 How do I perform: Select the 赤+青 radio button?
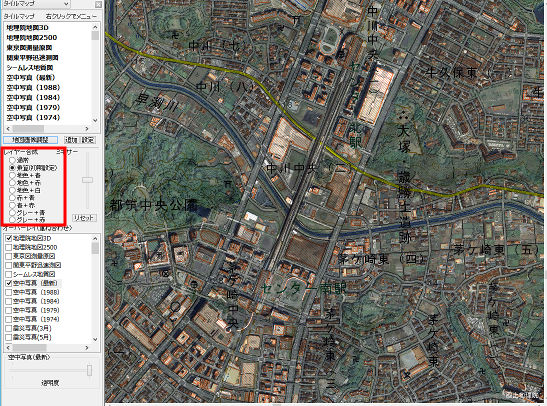(x=13, y=198)
